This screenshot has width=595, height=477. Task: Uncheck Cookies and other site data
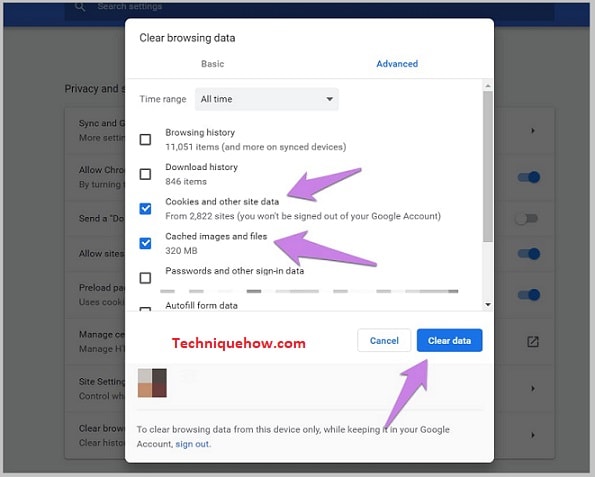coord(145,209)
